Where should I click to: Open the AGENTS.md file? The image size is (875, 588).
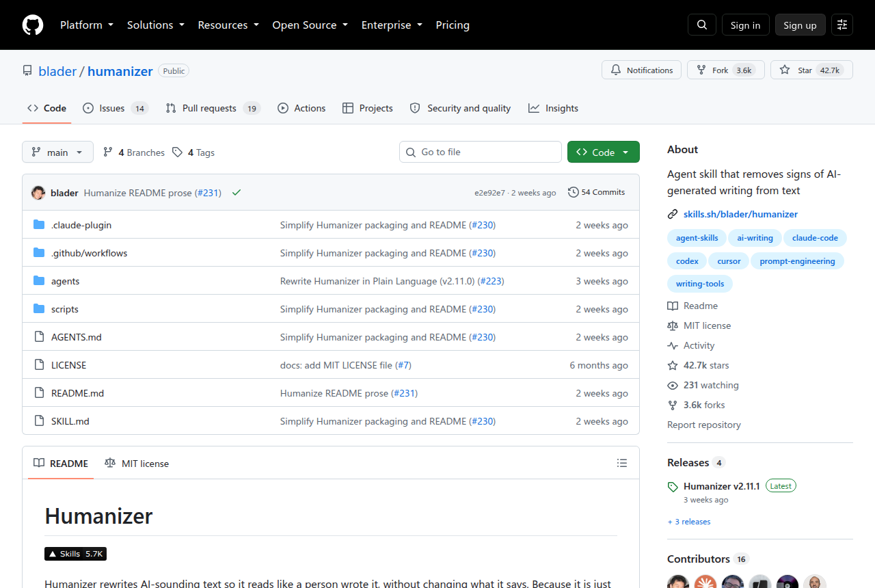[77, 337]
